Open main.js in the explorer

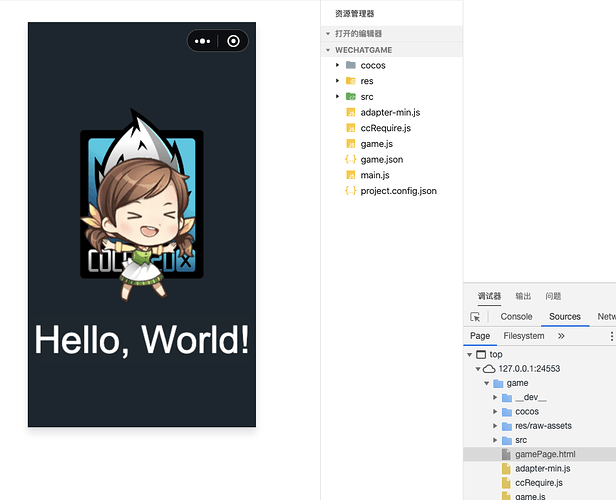pyautogui.click(x=375, y=175)
